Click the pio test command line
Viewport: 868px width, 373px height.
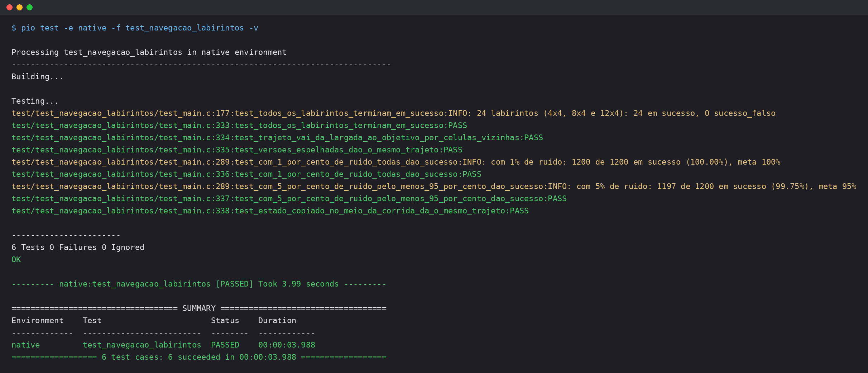[x=135, y=28]
